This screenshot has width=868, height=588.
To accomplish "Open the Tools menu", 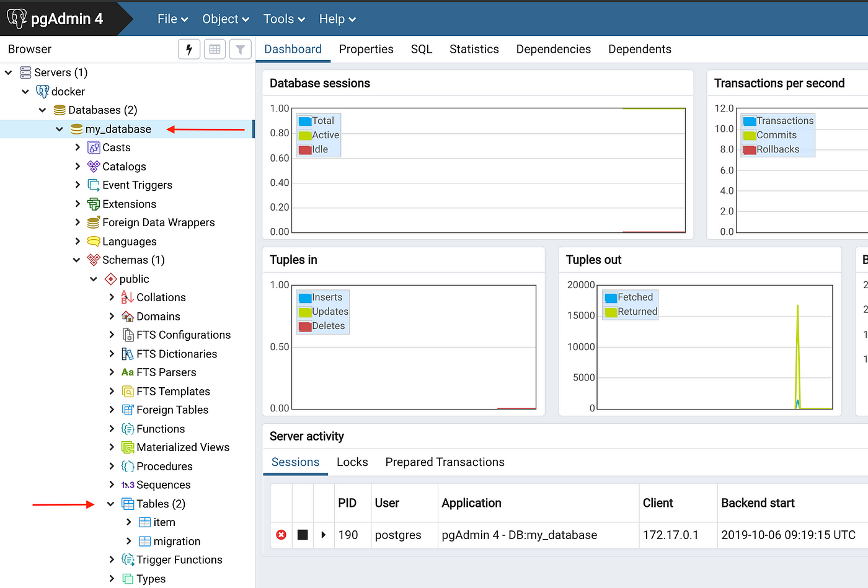I will [x=284, y=19].
